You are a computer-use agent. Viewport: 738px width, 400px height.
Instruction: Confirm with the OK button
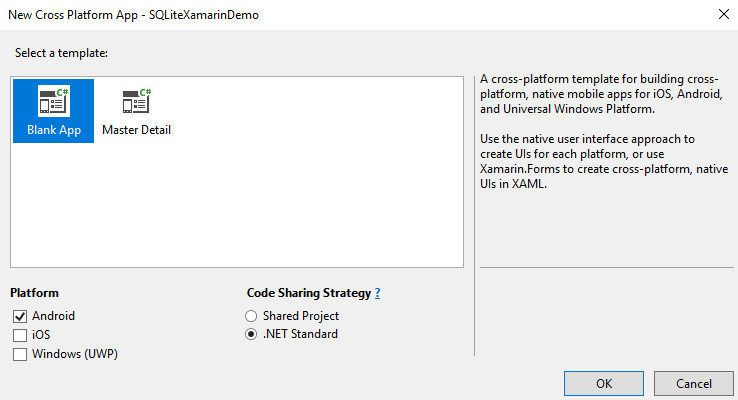click(604, 384)
